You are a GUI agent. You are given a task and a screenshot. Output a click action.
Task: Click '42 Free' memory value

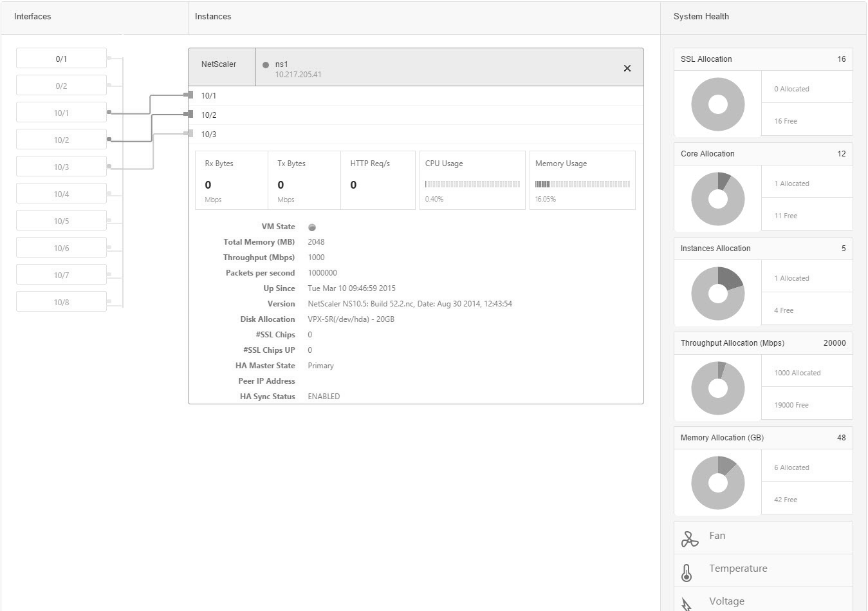click(786, 500)
